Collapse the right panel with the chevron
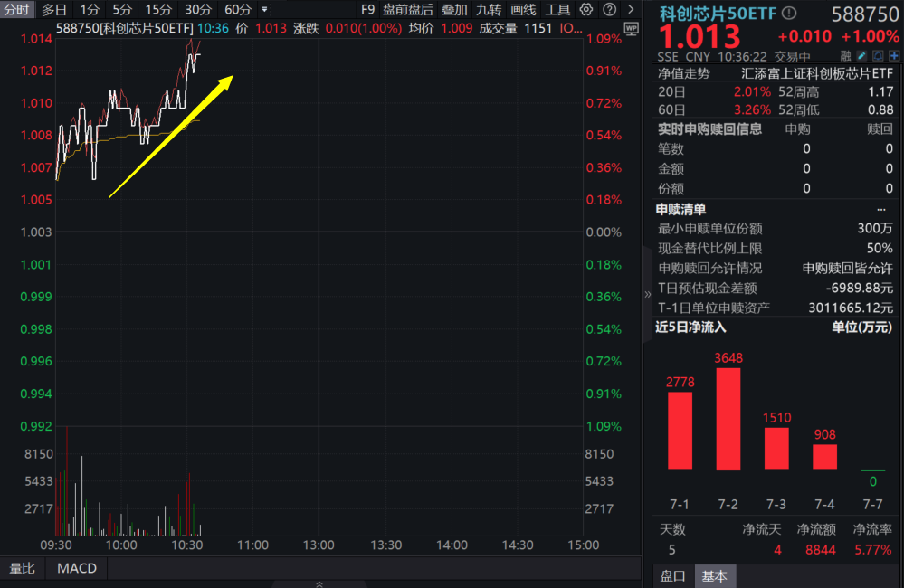This screenshot has width=904, height=588. (x=647, y=294)
